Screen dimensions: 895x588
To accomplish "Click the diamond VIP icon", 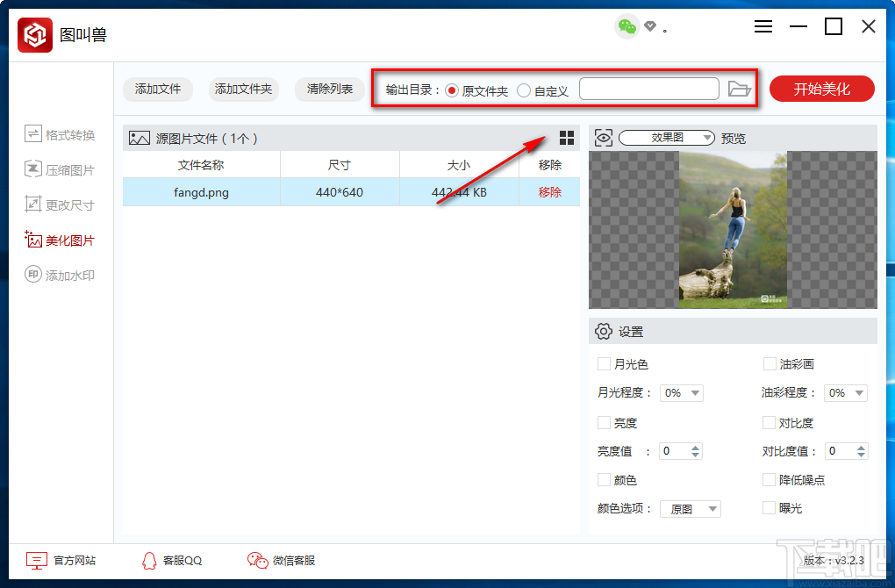I will coord(650,26).
